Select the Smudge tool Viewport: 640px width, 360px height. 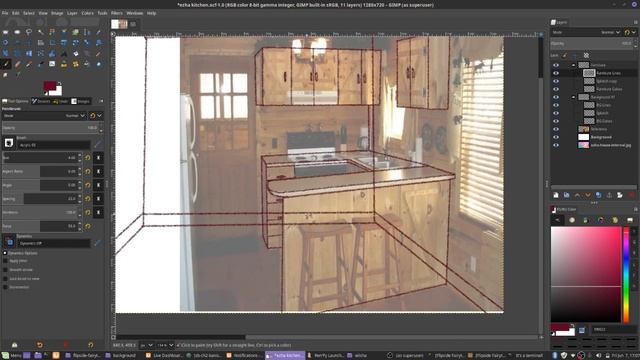tap(5, 75)
